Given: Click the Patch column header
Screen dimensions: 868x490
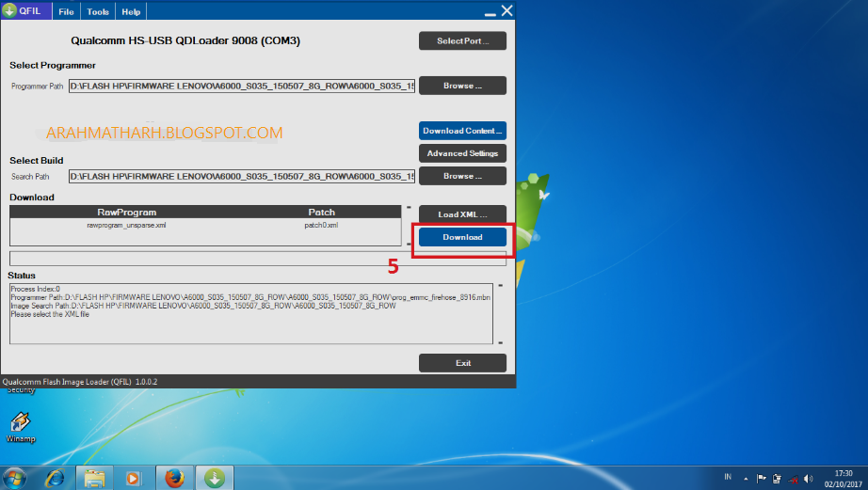Looking at the screenshot, I should [x=322, y=213].
